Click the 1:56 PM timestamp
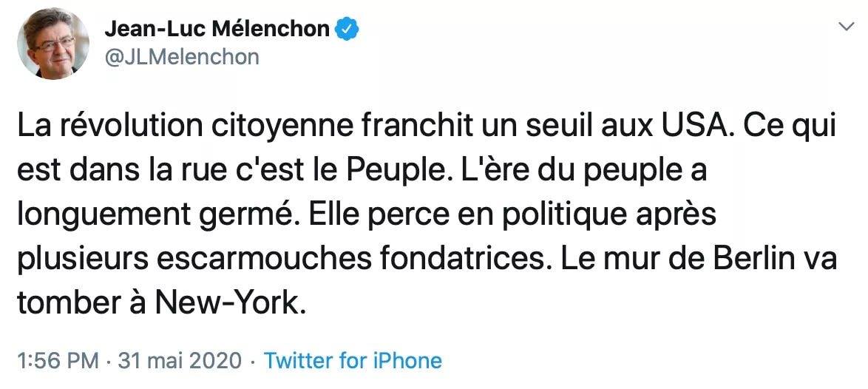 57,361
